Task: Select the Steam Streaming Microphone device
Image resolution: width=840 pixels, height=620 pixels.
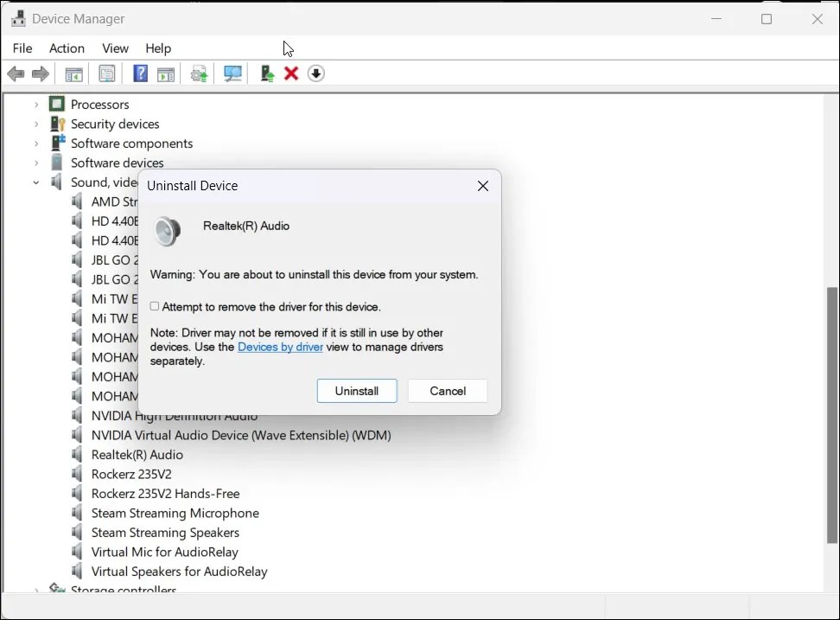Action: 175,513
